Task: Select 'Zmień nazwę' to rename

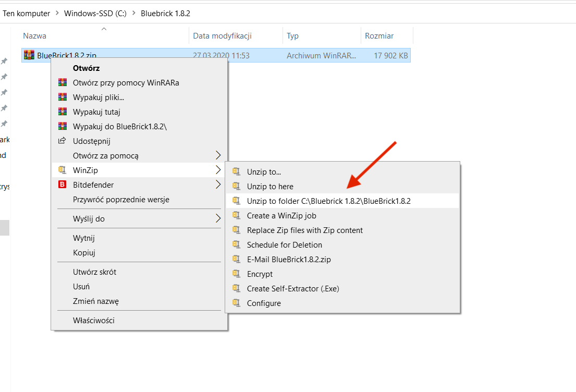Action: pos(139,301)
